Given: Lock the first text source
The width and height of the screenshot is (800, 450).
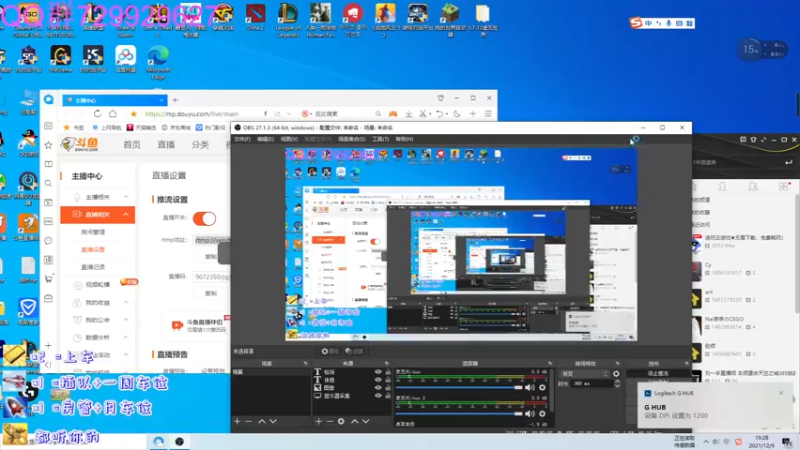Looking at the screenshot, I should coord(388,372).
